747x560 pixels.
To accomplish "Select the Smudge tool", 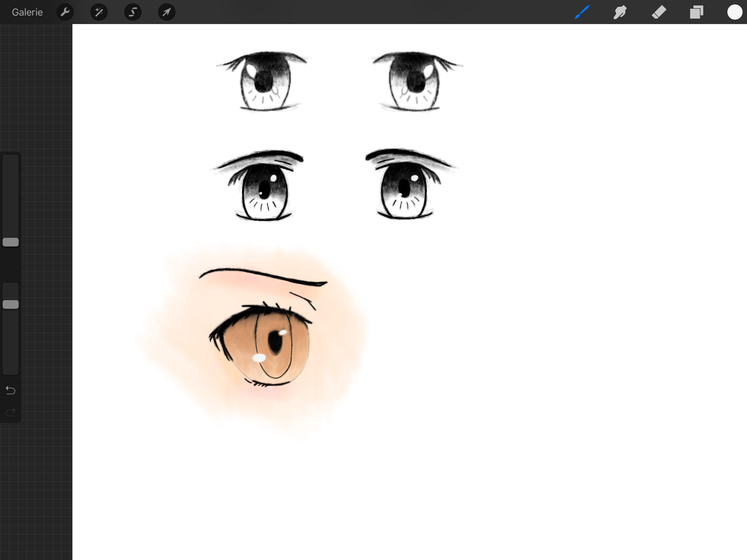I will tap(620, 12).
